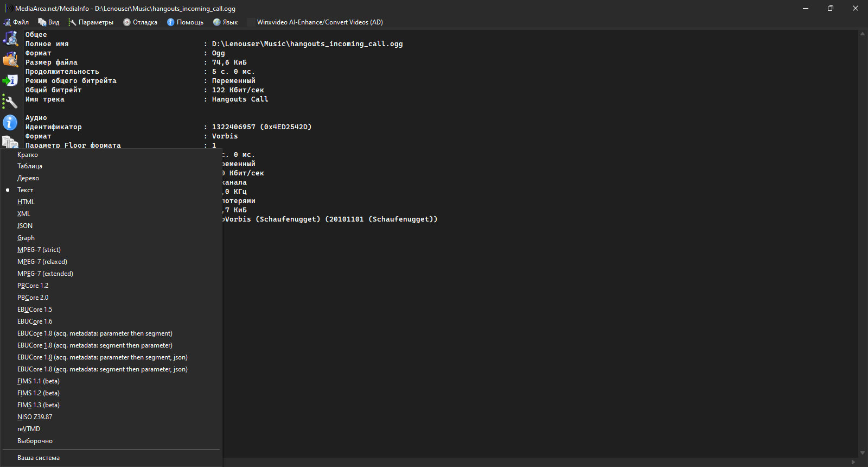Choose the Таблица view option
This screenshot has height=467, width=868.
(29, 166)
